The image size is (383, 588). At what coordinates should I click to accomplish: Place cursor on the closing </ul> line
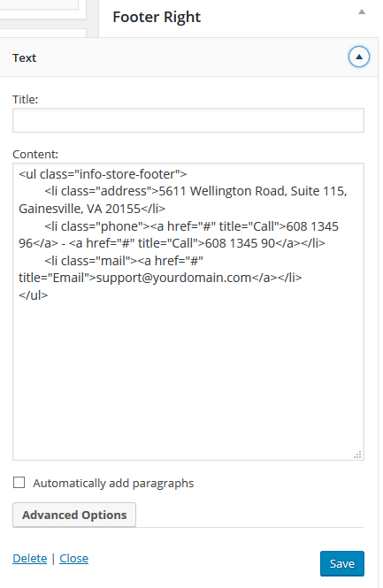34,295
